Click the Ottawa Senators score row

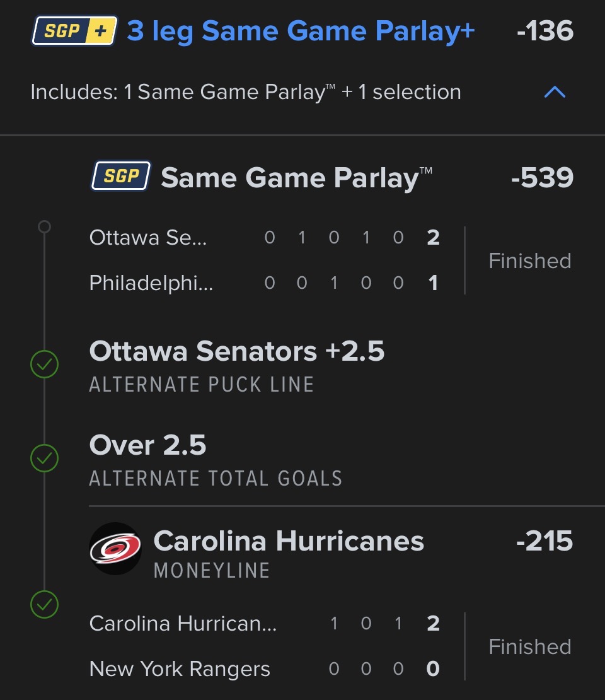pyautogui.click(x=265, y=238)
